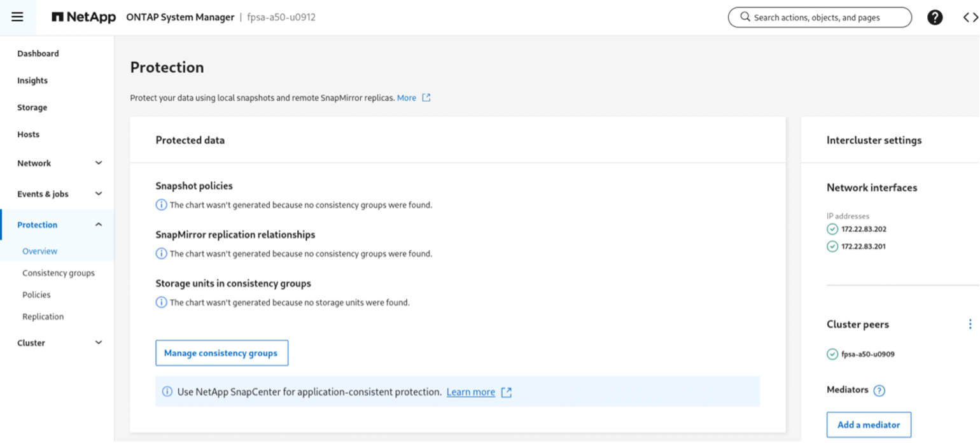Image resolution: width=980 pixels, height=443 pixels.
Task: Open the hamburger navigation menu
Action: [17, 17]
